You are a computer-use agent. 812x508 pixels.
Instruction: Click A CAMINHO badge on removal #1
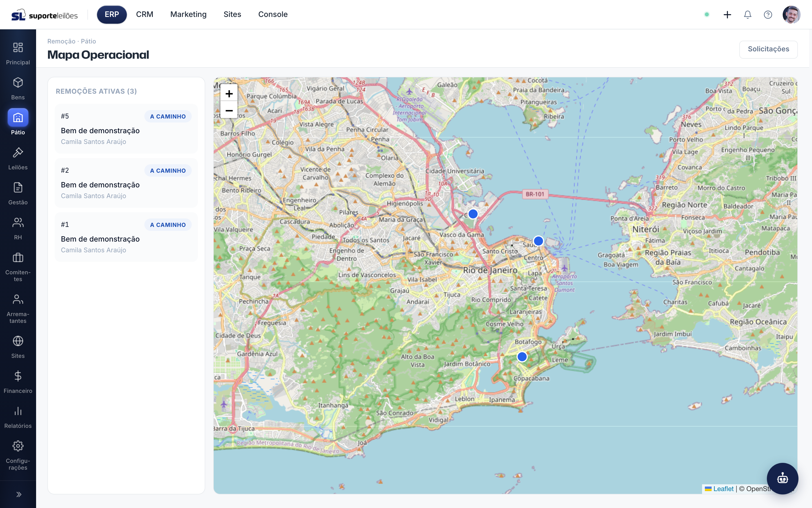168,224
